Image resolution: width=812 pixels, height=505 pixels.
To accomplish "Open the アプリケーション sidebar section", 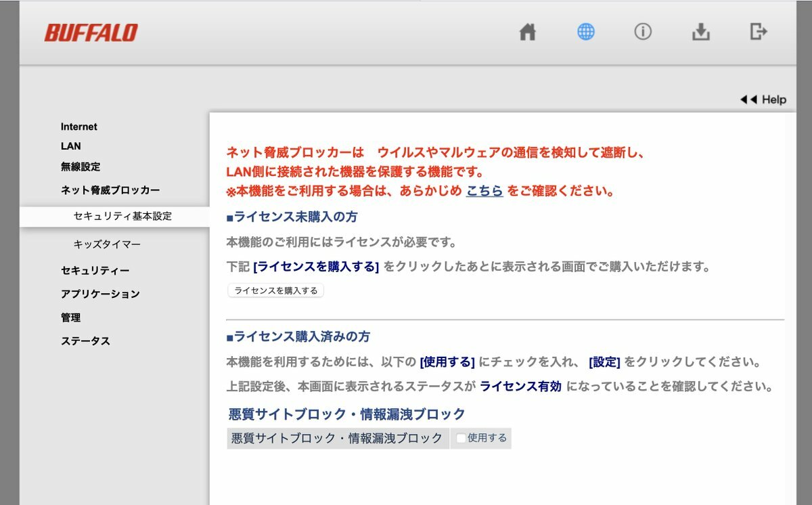I will (100, 294).
